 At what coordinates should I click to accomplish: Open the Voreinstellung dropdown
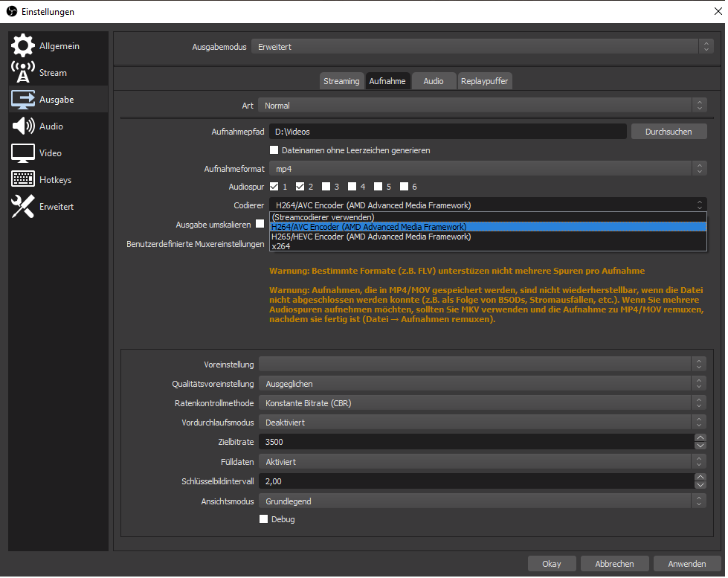coord(483,365)
